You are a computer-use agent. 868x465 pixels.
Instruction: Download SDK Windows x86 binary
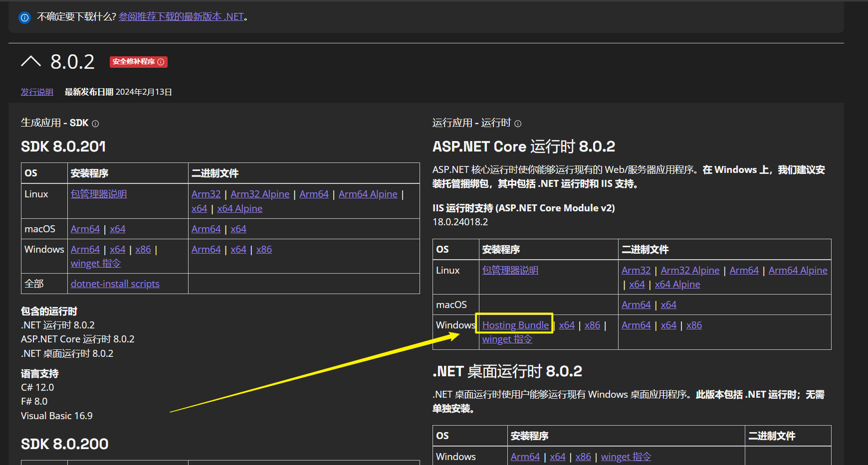[x=264, y=249]
